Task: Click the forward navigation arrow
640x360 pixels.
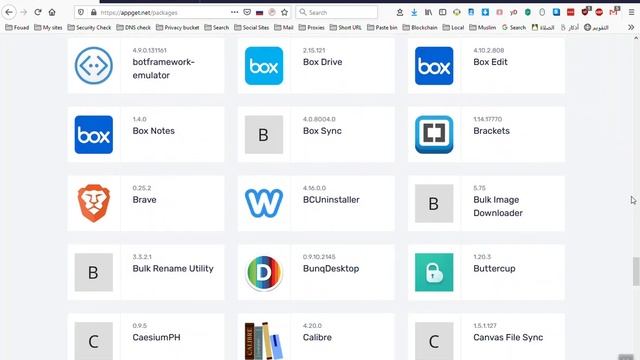Action: coord(24,12)
